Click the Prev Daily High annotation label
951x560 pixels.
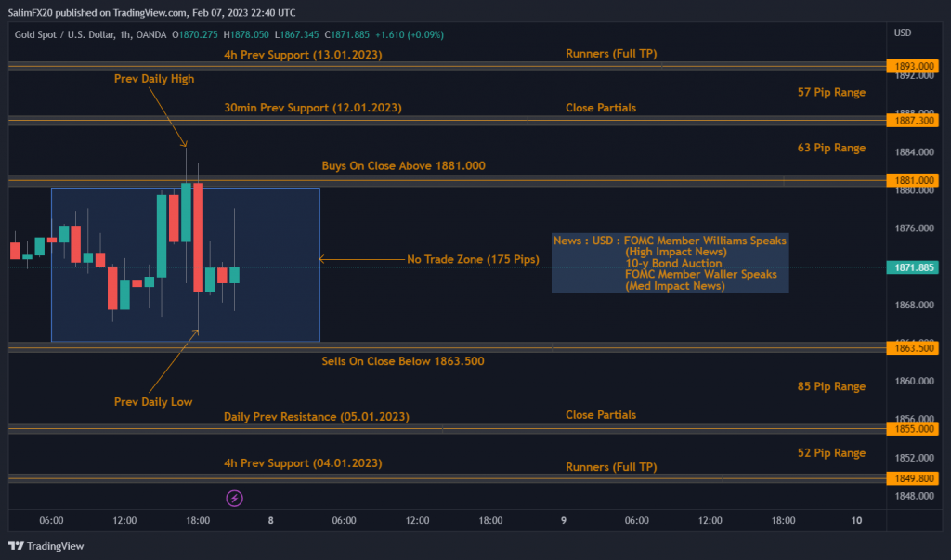tap(154, 78)
